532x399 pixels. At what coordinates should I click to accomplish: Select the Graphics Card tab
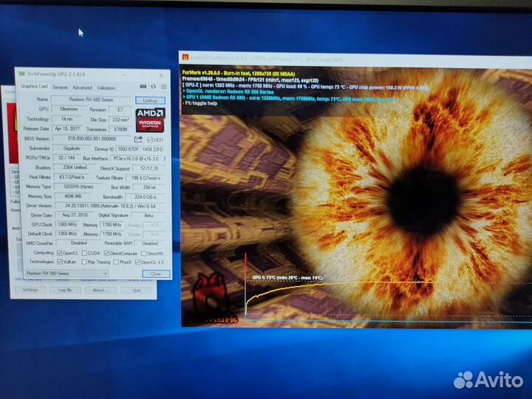click(x=34, y=86)
